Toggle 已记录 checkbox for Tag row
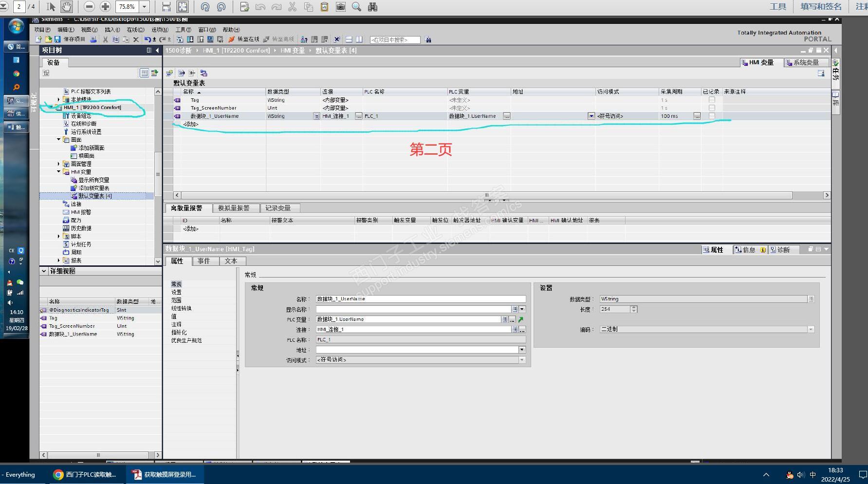The height and width of the screenshot is (484, 868). coord(712,100)
